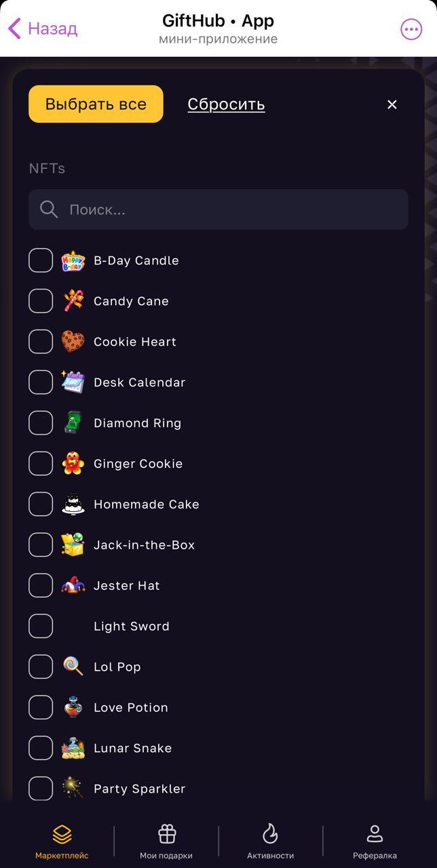
Task: Go to the Активности tab
Action: [270, 842]
